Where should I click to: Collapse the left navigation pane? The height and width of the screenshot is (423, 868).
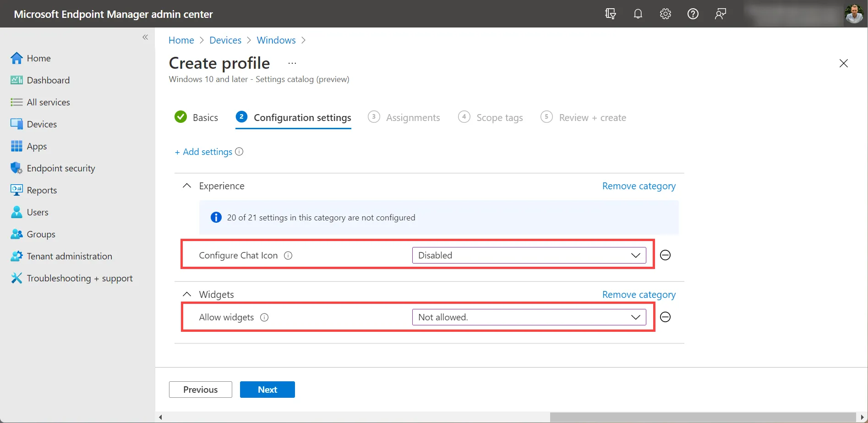point(145,37)
